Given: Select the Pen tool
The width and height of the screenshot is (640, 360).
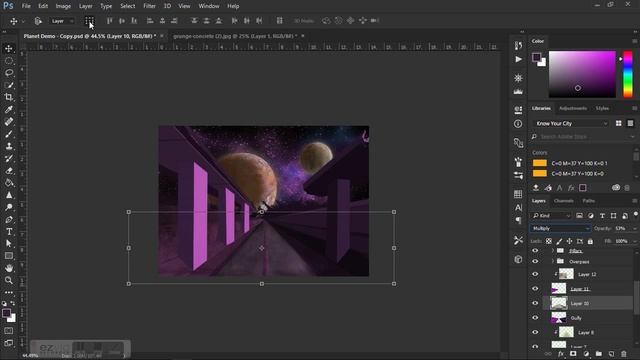Looking at the screenshot, I should pos(9,220).
